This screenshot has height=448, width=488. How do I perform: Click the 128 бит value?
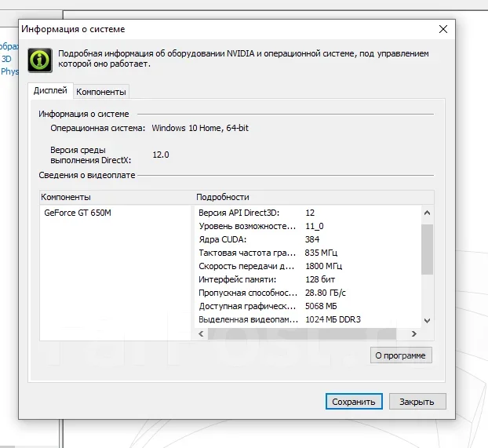click(320, 279)
